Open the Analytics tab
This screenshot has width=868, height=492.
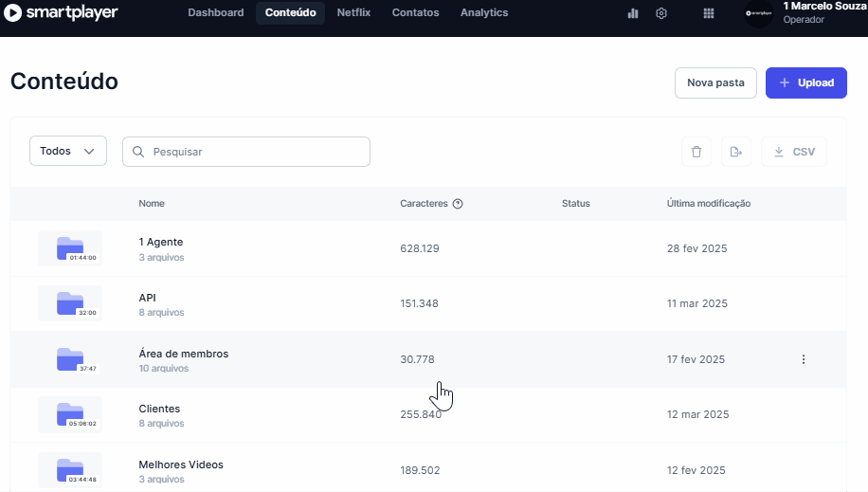[484, 13]
